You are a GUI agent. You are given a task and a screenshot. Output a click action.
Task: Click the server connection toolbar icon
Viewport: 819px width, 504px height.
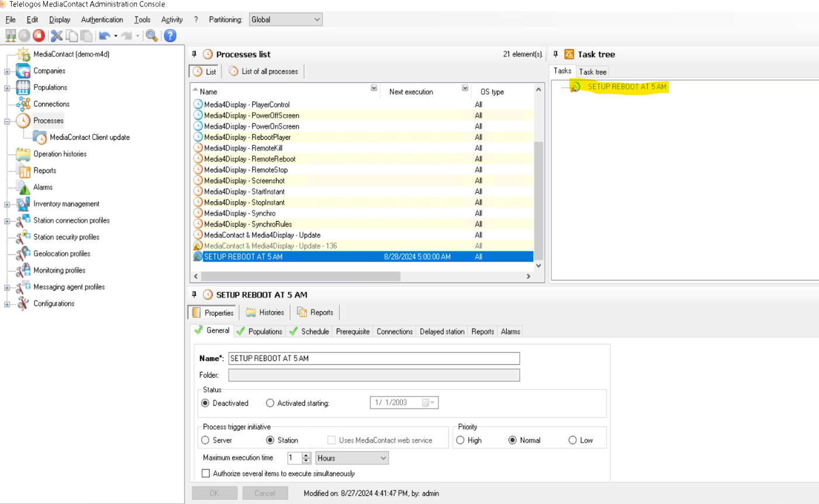tap(11, 36)
